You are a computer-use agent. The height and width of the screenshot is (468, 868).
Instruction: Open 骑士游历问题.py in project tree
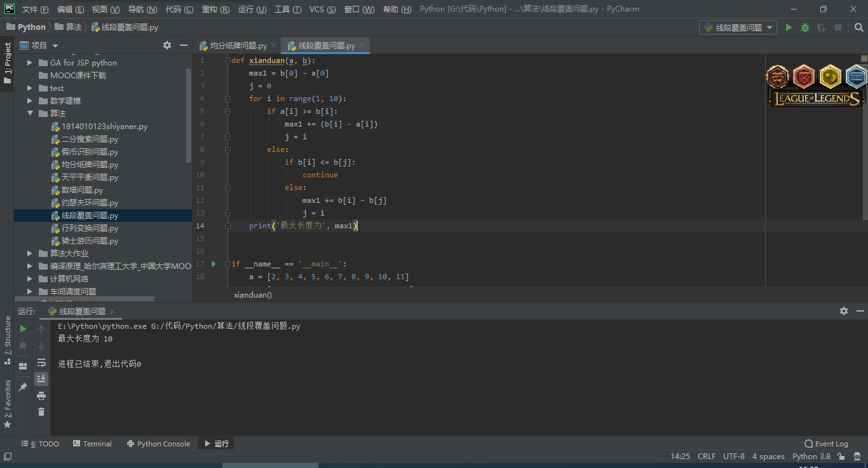90,241
